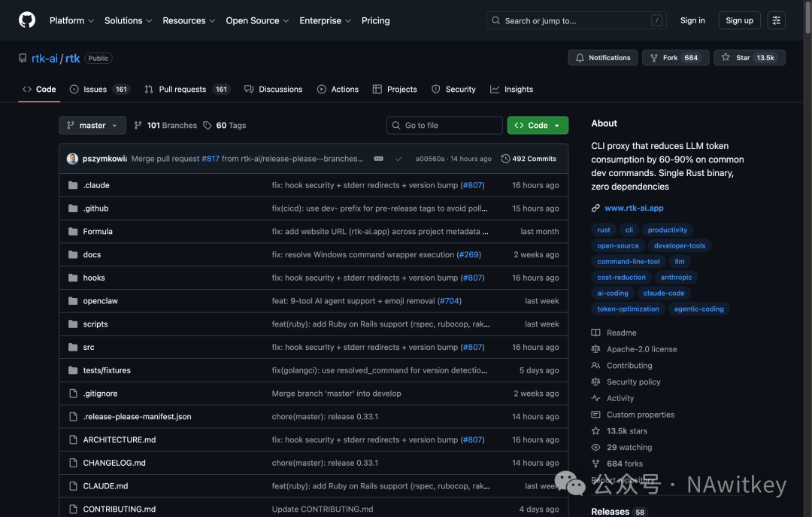Viewport: 812px width, 517px height.
Task: Open the Open Source dropdown menu
Action: [x=257, y=21]
